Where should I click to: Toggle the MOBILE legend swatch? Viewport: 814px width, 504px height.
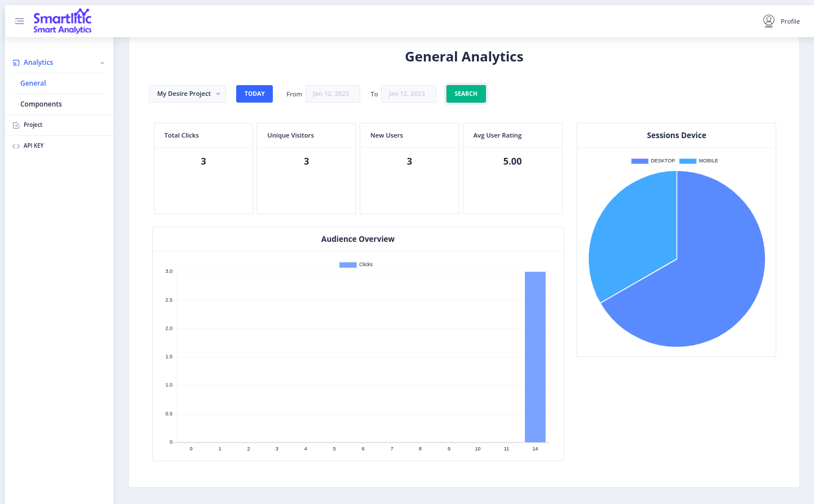(688, 161)
